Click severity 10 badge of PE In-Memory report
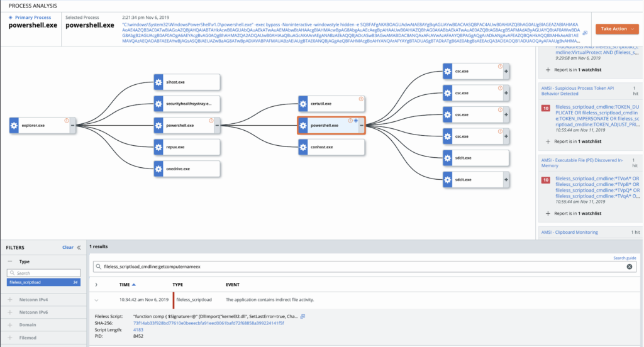 [546, 180]
